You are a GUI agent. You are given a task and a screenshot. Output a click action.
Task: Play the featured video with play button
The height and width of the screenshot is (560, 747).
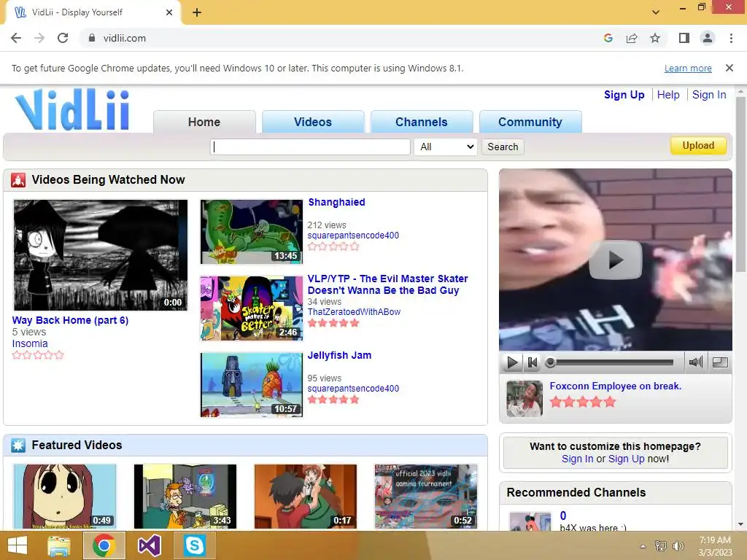click(x=512, y=363)
